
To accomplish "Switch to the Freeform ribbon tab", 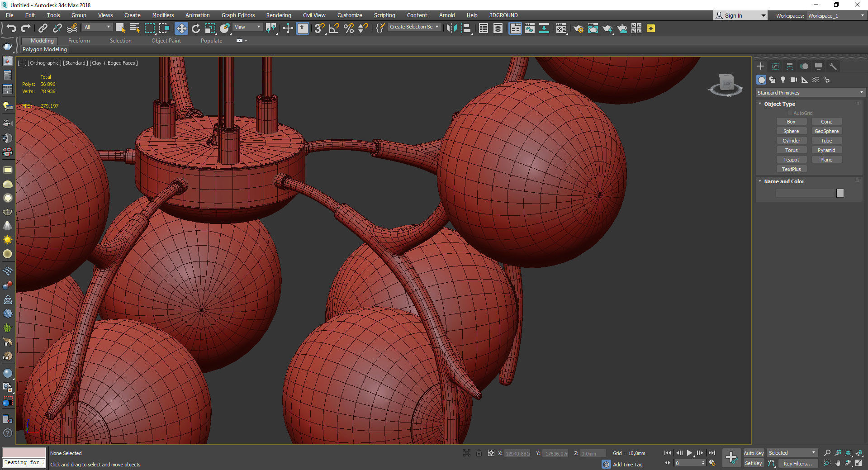I will [79, 41].
